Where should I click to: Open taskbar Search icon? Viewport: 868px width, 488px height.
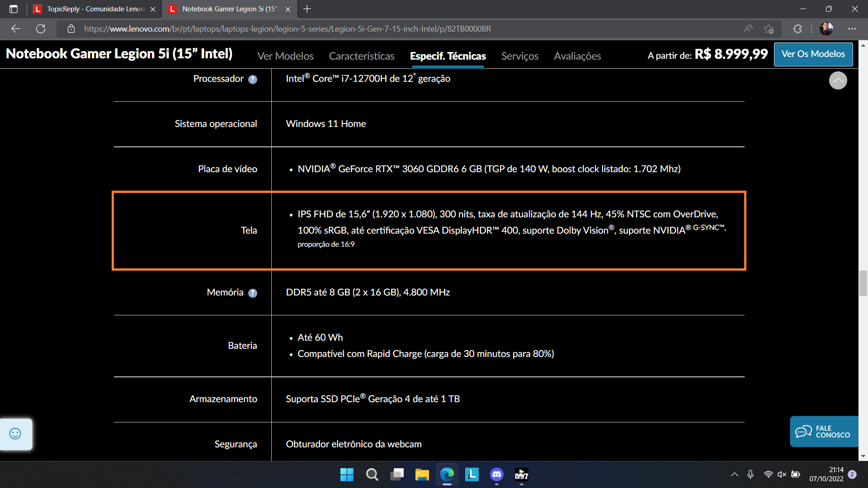pos(372,474)
